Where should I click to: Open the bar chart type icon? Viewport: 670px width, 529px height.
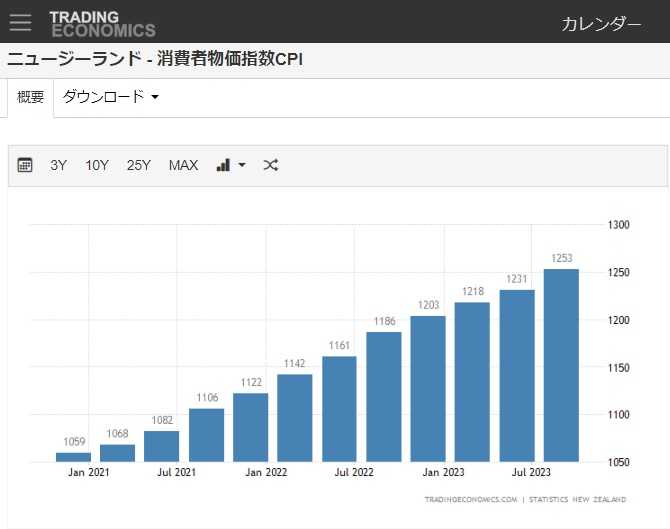223,165
